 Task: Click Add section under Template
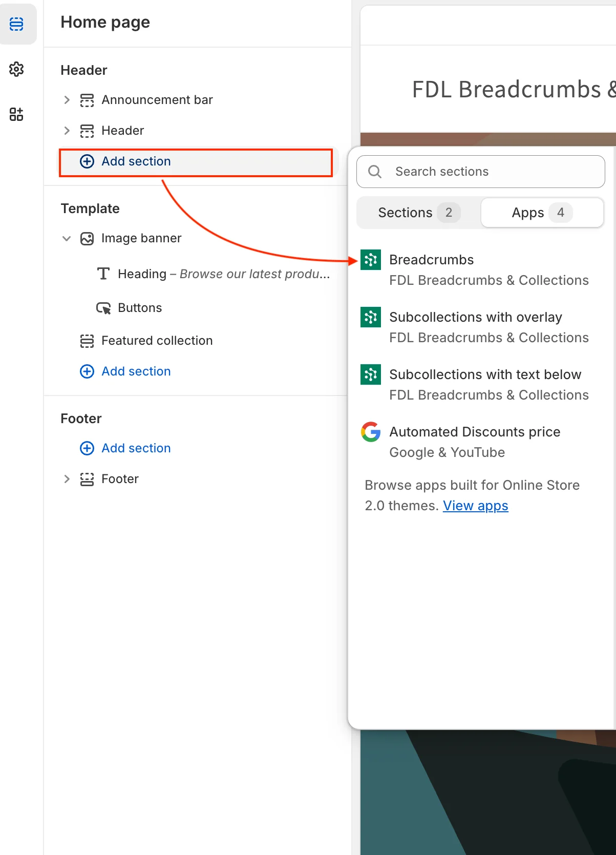(x=136, y=371)
